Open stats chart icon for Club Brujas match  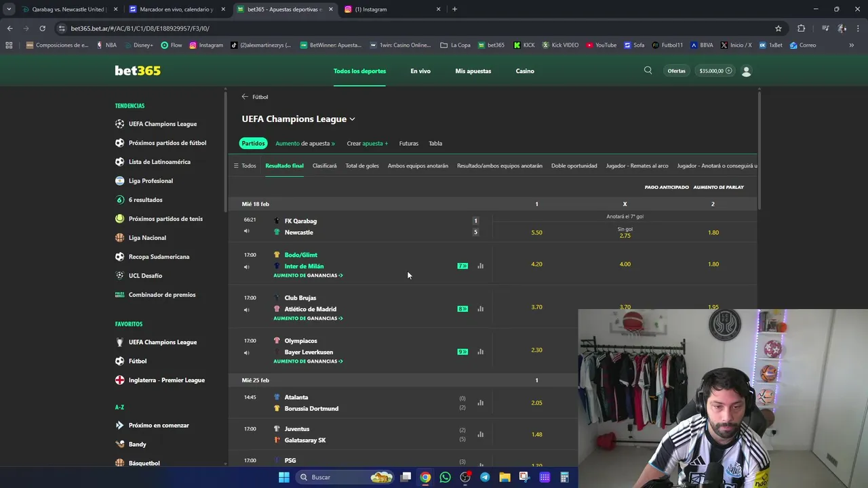pyautogui.click(x=480, y=308)
